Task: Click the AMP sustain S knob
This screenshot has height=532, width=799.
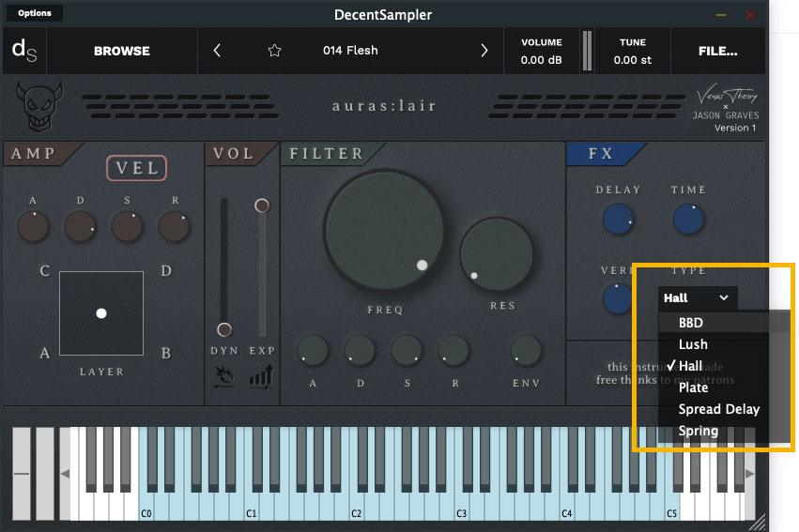Action: 127,226
